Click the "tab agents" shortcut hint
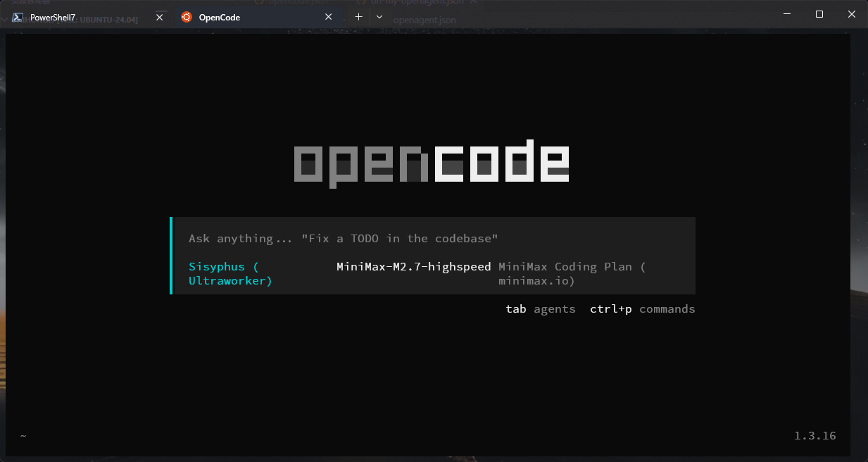Image resolution: width=868 pixels, height=462 pixels. tap(540, 309)
